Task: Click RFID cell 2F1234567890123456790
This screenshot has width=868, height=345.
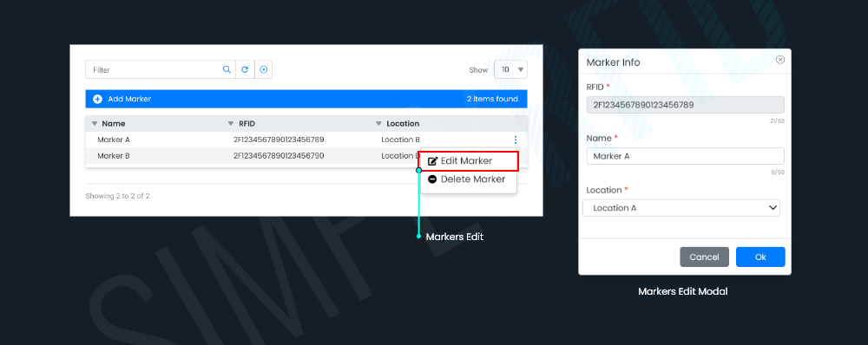Action: click(279, 156)
